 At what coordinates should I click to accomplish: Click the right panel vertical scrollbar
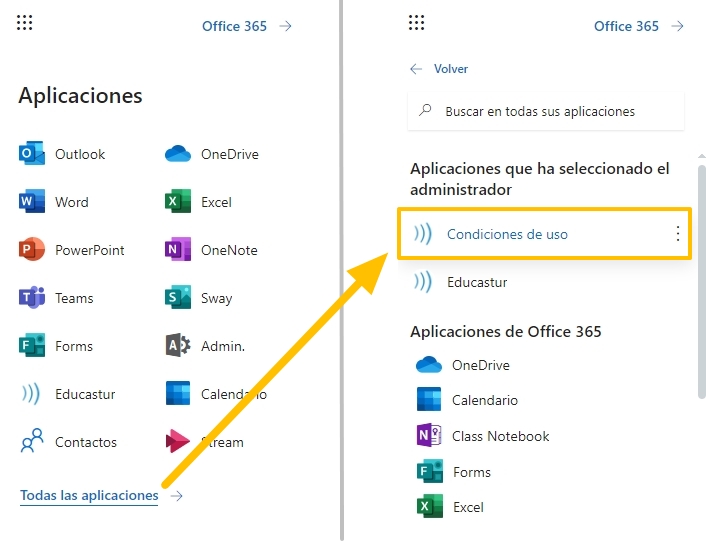pyautogui.click(x=701, y=282)
